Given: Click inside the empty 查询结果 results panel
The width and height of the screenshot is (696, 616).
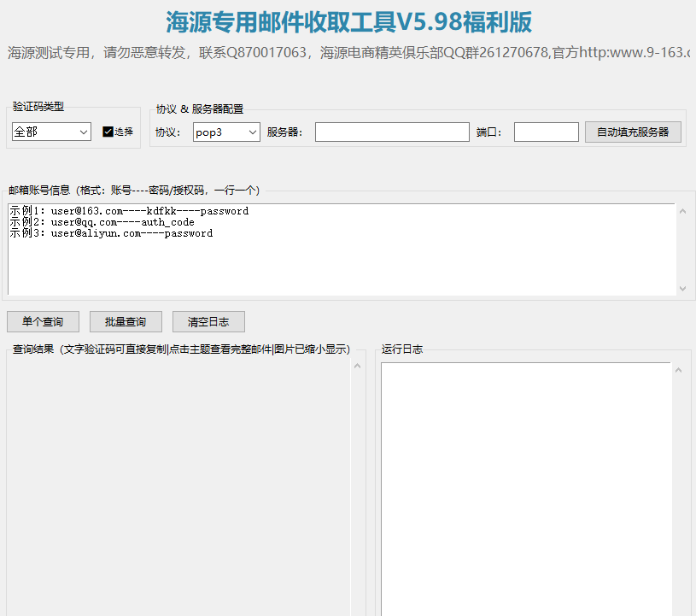Looking at the screenshot, I should 178,487.
